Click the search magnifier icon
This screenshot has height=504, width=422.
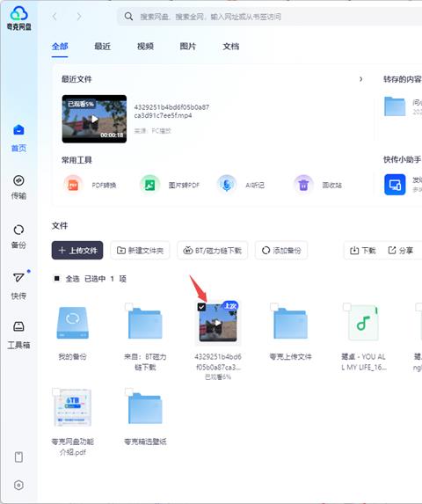[x=128, y=17]
